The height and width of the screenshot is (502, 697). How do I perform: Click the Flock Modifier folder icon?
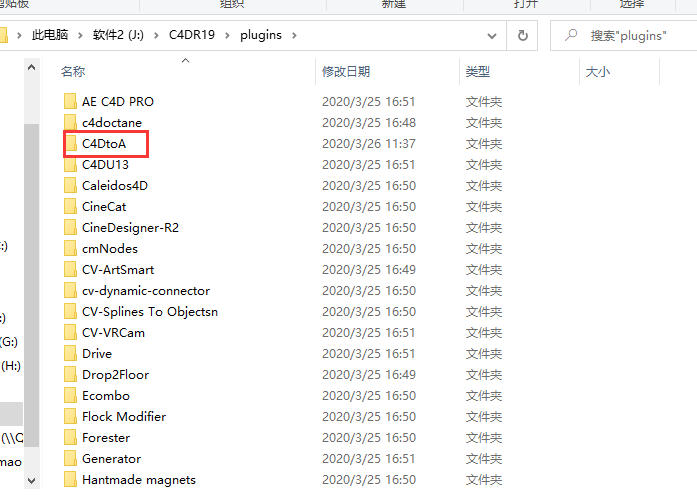pos(70,416)
